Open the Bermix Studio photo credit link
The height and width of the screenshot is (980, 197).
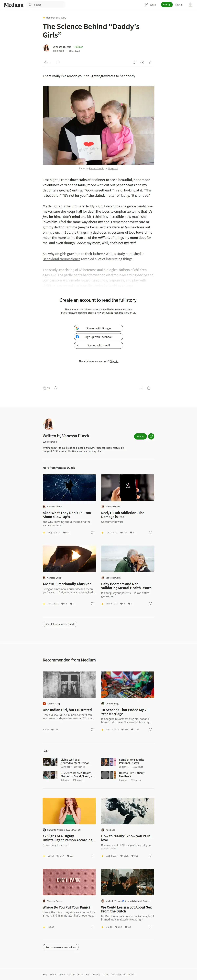[x=96, y=168]
